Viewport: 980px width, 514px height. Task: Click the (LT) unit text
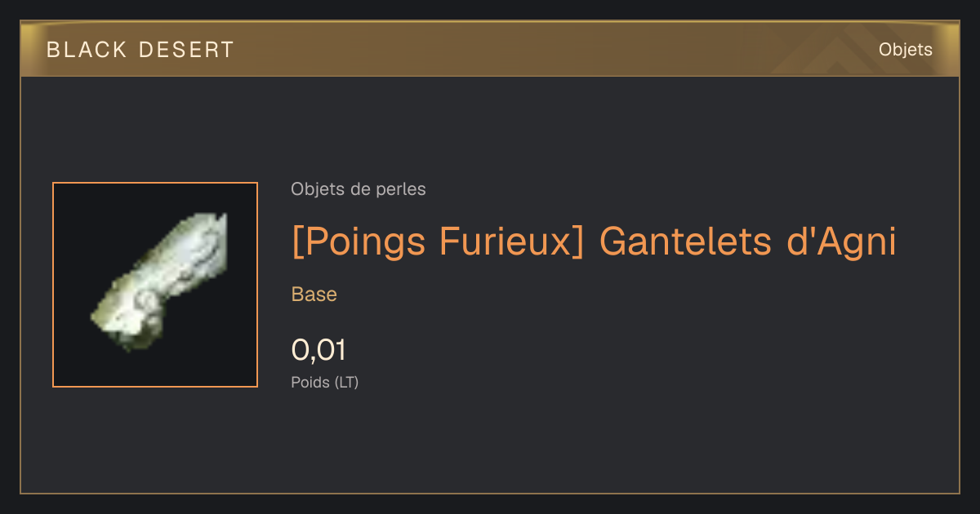click(x=347, y=382)
